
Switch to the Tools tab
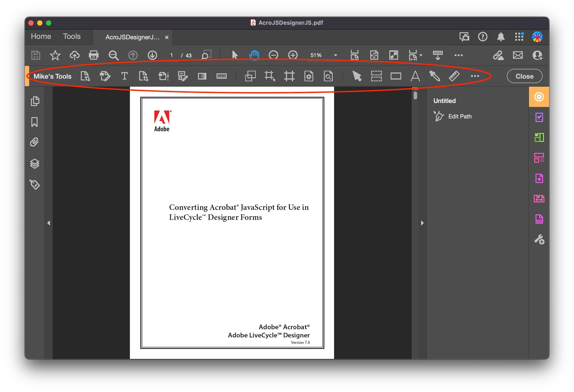pyautogui.click(x=72, y=36)
